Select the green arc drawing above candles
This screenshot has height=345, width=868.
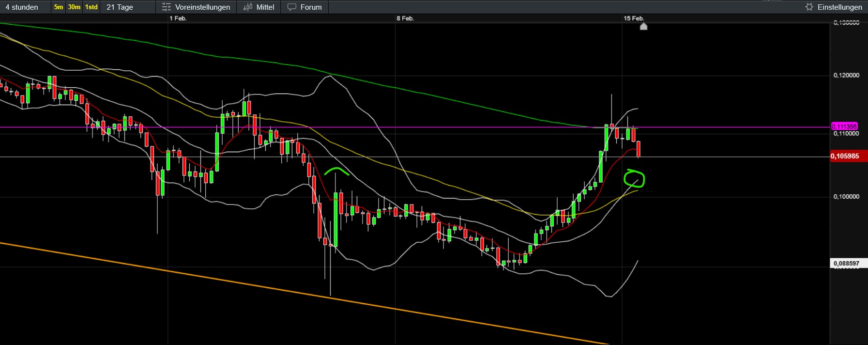coord(336,170)
